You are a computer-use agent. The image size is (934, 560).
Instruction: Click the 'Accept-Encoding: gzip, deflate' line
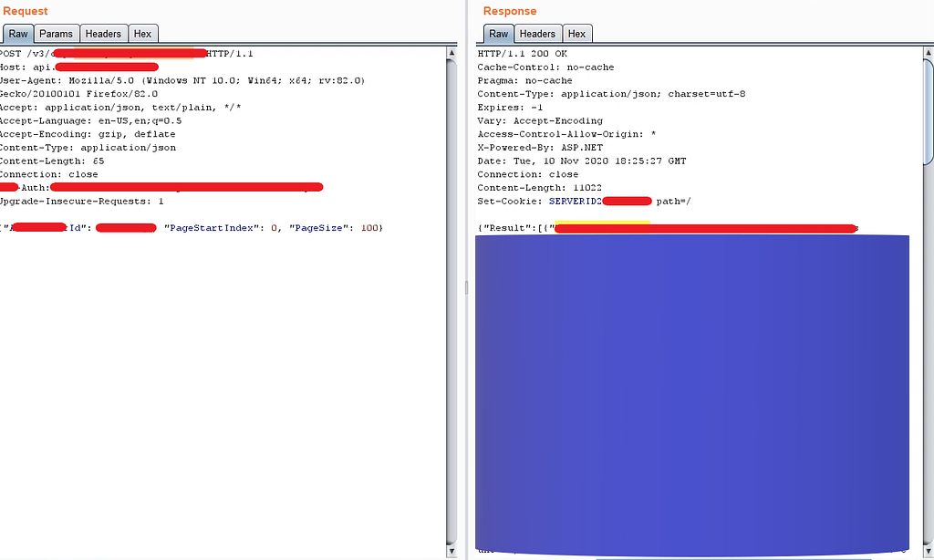coord(88,134)
